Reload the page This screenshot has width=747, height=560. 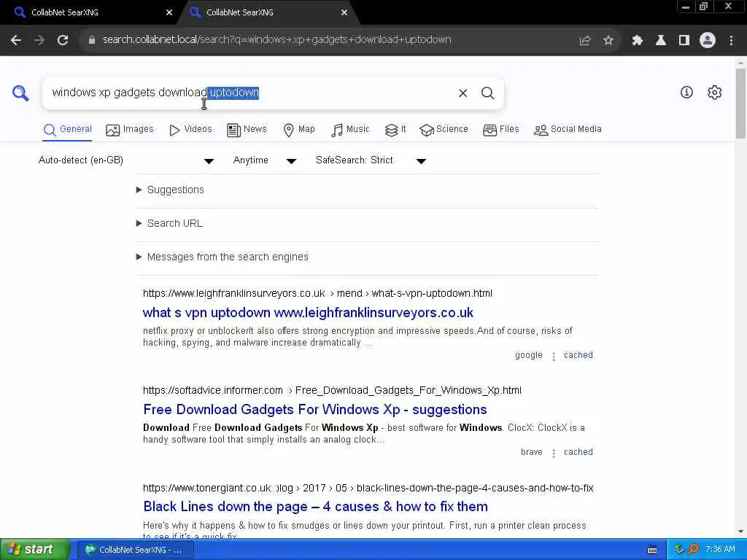click(x=63, y=40)
